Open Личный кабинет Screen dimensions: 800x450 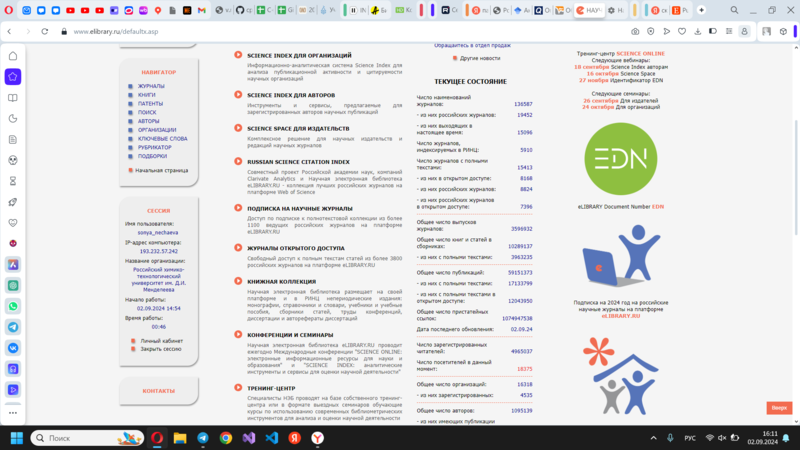click(x=161, y=341)
